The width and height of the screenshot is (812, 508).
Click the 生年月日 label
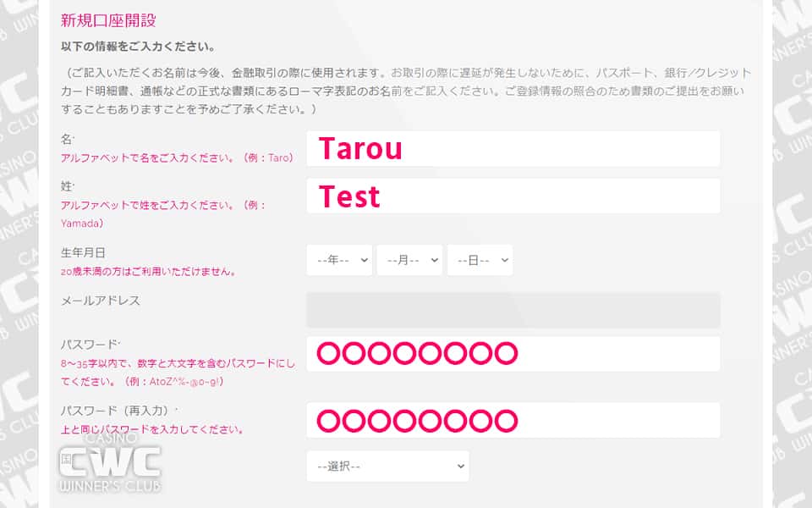tap(83, 252)
